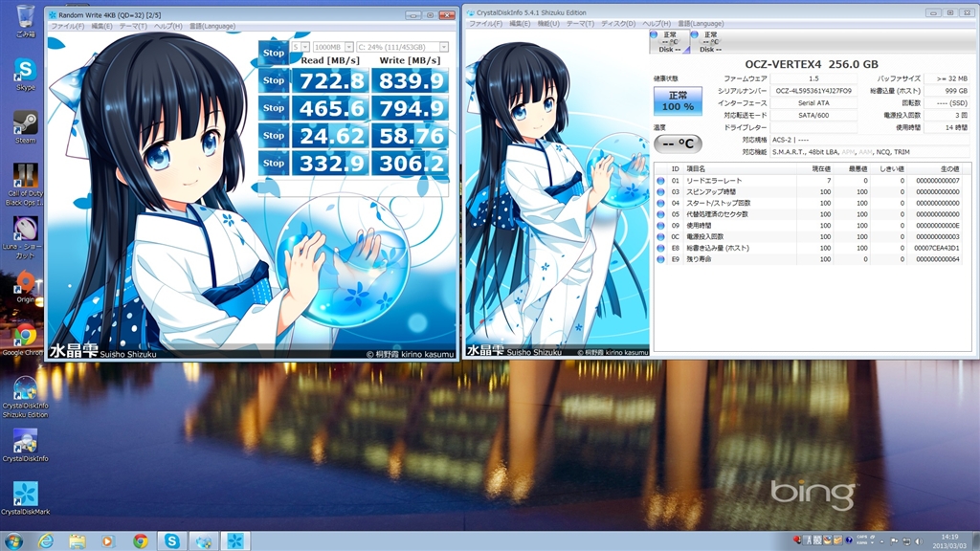This screenshot has width=980, height=551.
Task: Open 編集(E) menu in CrystalDiskMark
Action: [x=101, y=26]
